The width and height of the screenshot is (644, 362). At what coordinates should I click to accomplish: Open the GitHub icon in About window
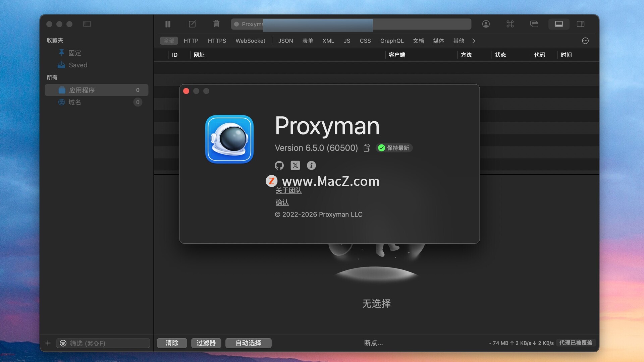[279, 165]
